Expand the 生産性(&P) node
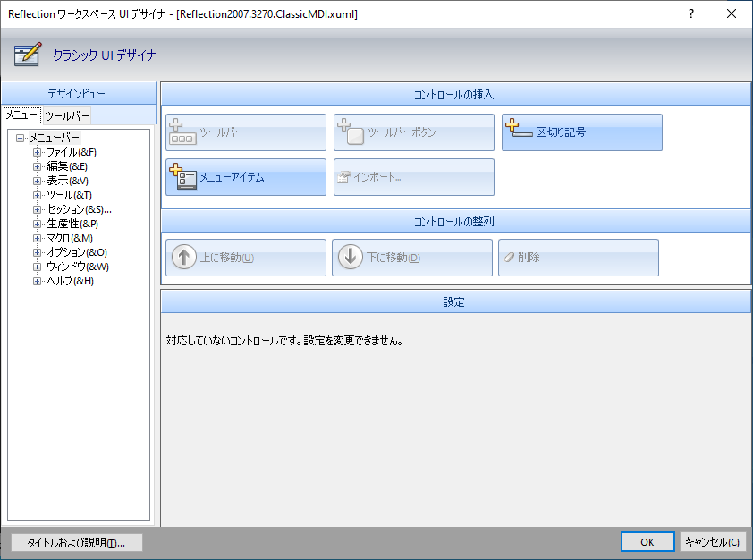 tap(37, 224)
